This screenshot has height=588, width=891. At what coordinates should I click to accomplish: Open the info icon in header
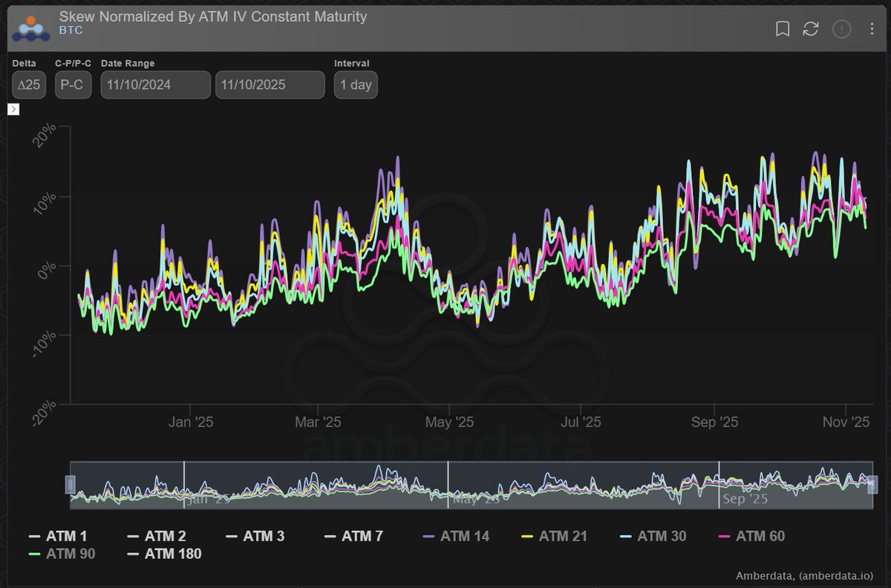pyautogui.click(x=841, y=29)
